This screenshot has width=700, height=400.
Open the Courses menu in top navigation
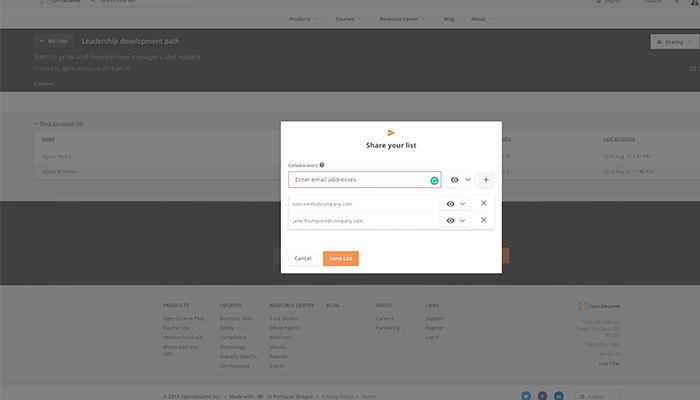[348, 19]
